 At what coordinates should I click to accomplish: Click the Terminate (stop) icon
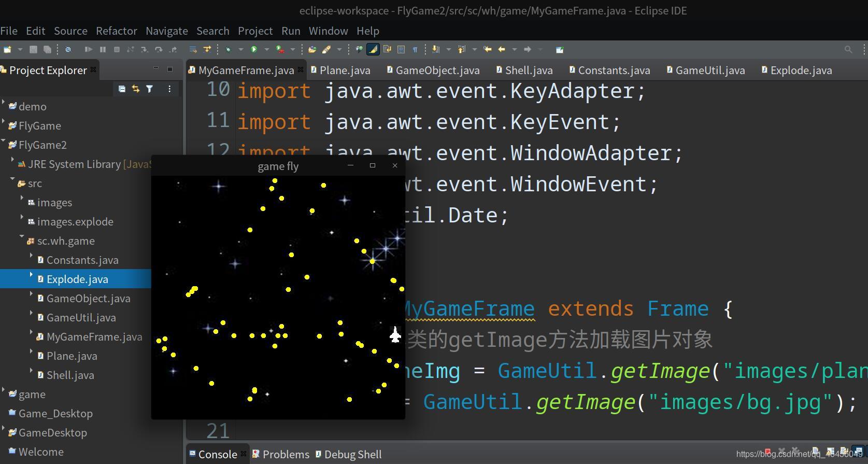pos(117,50)
